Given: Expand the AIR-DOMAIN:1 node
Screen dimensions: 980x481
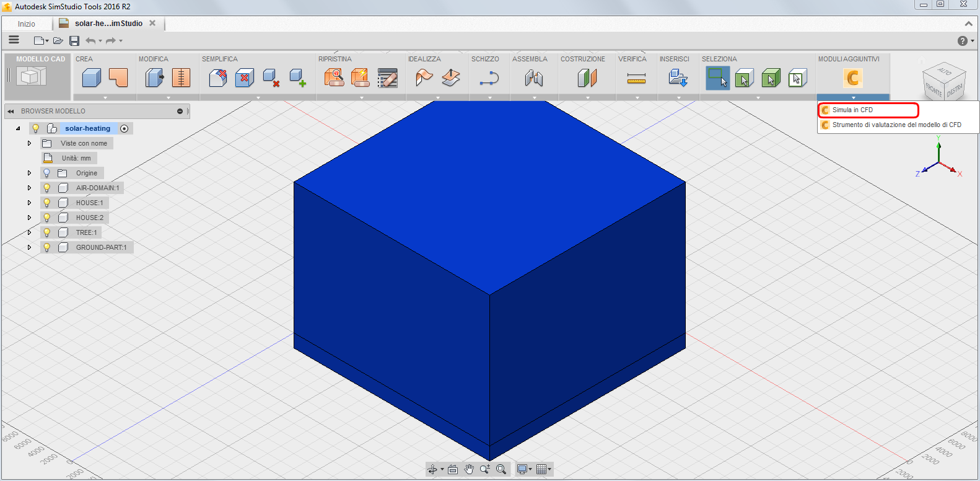Looking at the screenshot, I should pyautogui.click(x=29, y=188).
